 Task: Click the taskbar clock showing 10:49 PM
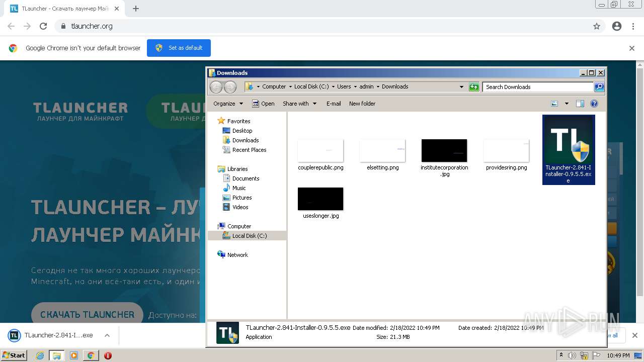618,355
